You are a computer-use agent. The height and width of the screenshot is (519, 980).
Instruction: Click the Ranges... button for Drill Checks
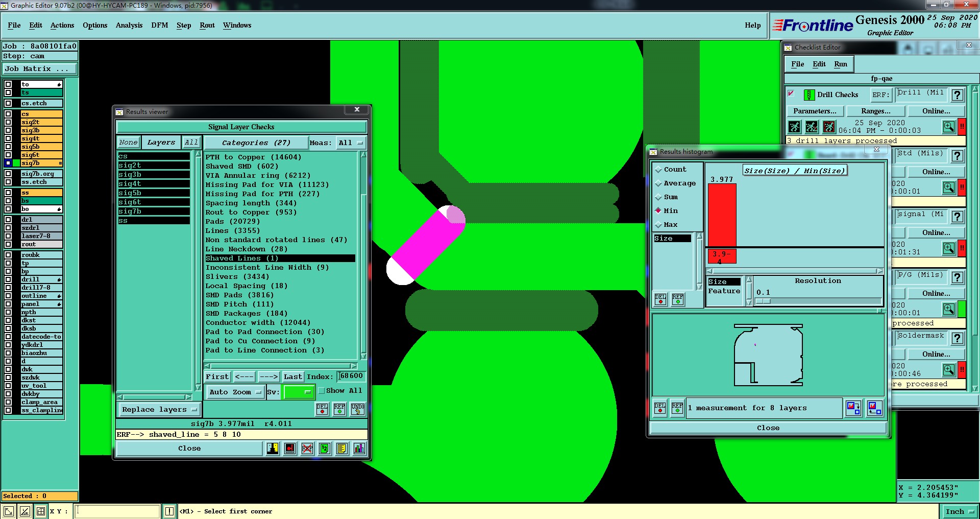pos(876,111)
